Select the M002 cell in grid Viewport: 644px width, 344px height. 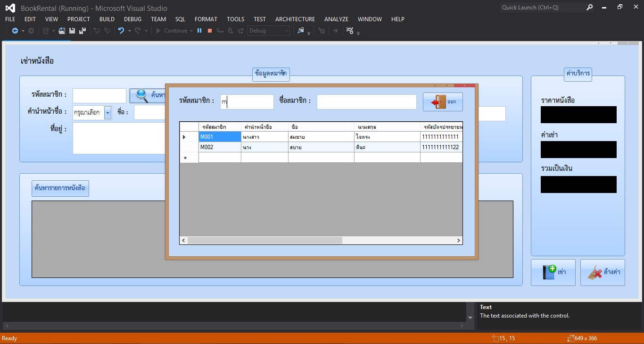click(x=220, y=147)
